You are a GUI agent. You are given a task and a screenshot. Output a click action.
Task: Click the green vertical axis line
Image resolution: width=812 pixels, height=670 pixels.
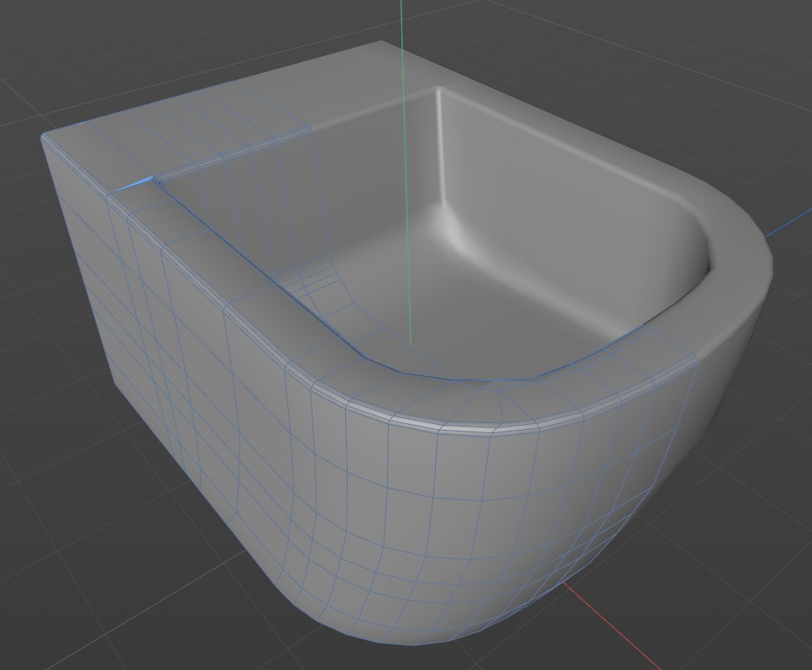pyautogui.click(x=406, y=171)
